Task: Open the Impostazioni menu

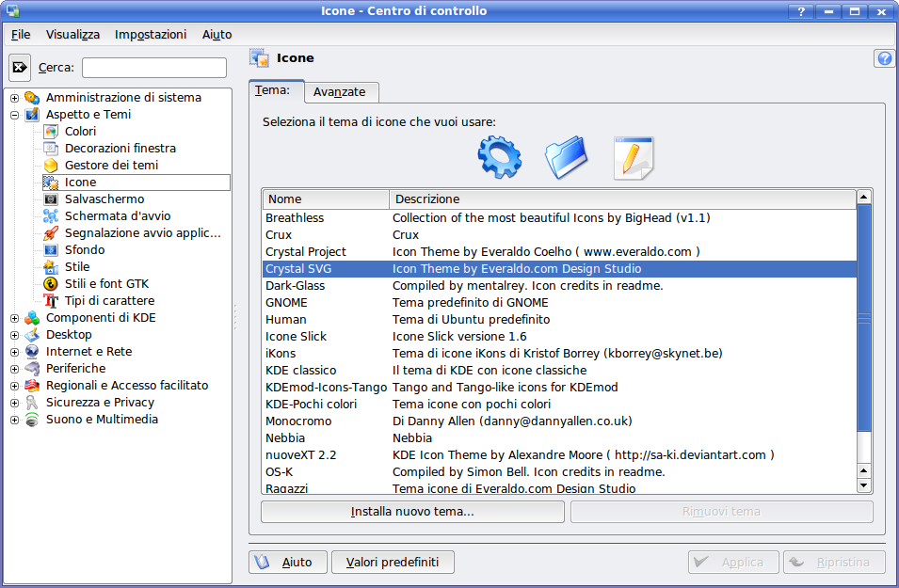Action: click(x=151, y=34)
